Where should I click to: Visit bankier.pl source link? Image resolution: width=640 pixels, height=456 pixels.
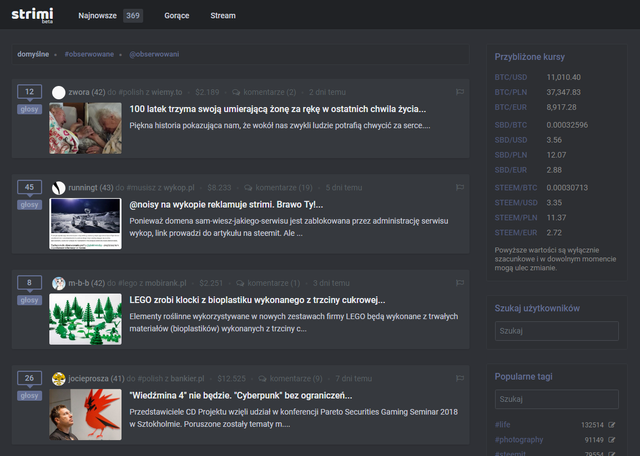(x=187, y=379)
